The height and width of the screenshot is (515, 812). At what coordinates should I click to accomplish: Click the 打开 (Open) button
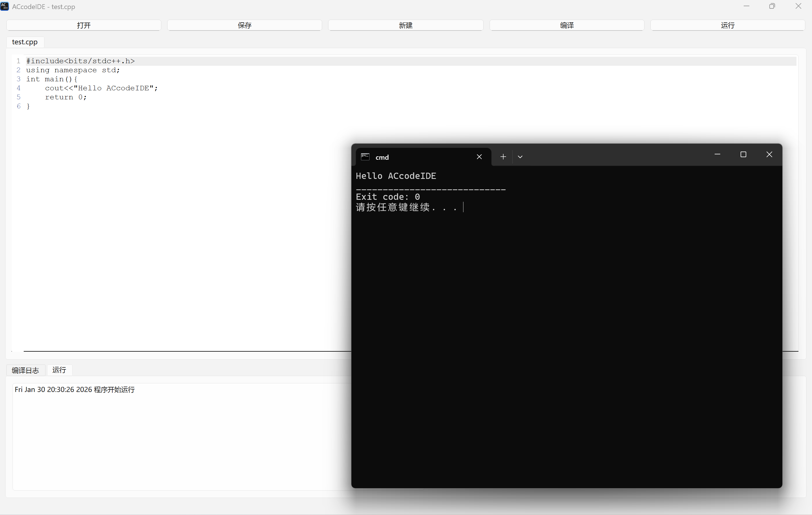(x=84, y=25)
